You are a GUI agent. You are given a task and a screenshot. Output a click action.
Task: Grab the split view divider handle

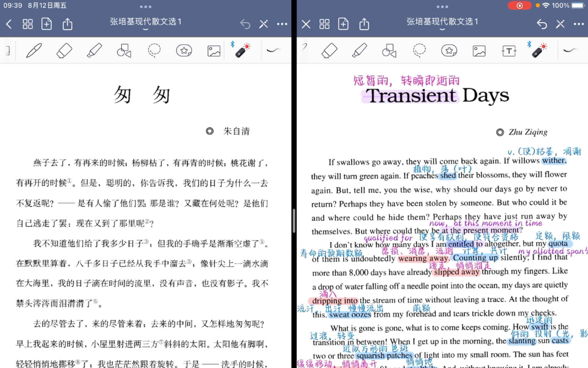pyautogui.click(x=294, y=221)
